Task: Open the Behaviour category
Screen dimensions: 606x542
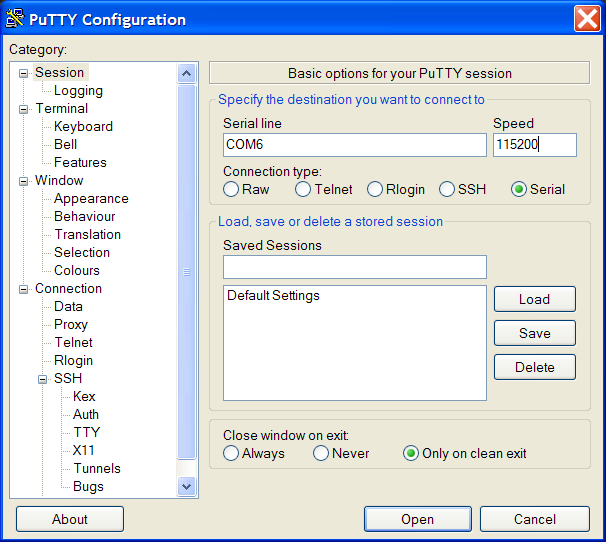Action: pyautogui.click(x=85, y=216)
